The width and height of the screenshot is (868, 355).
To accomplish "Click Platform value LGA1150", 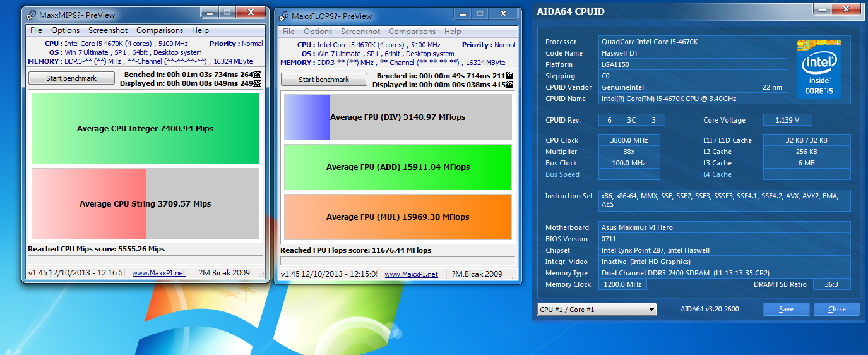I will pos(693,64).
